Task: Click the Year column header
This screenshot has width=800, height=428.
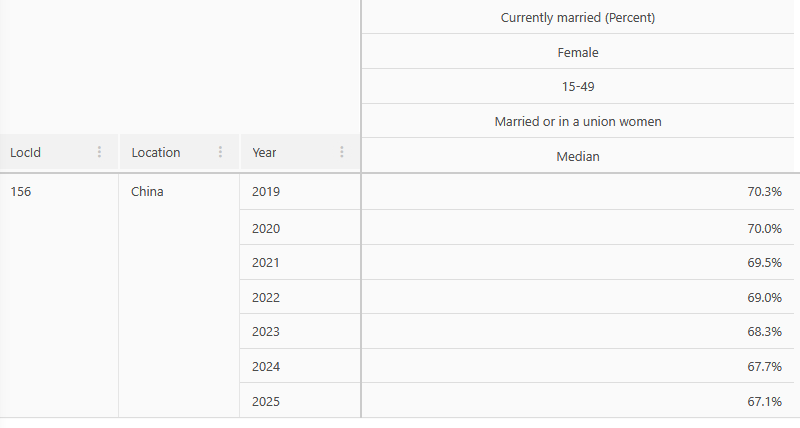Action: (301, 152)
